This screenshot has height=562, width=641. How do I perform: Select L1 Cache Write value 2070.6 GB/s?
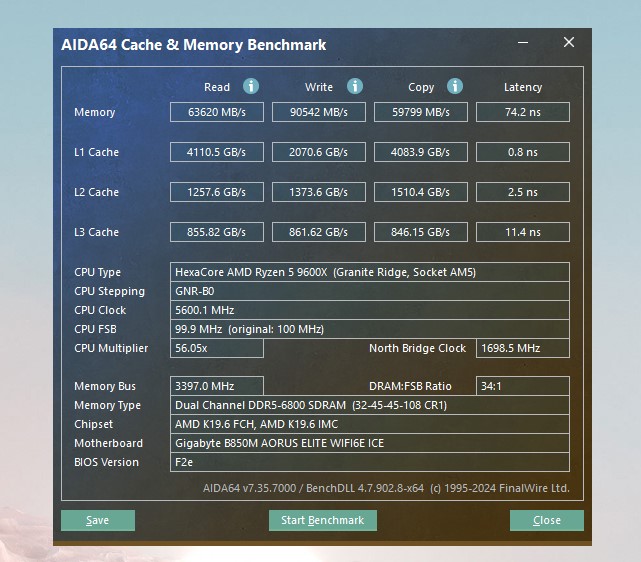(318, 152)
